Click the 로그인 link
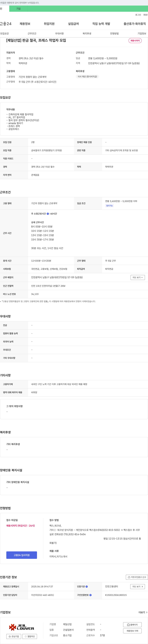Image resolution: width=148 pixels, height=644 pixels. click(x=138, y=15)
